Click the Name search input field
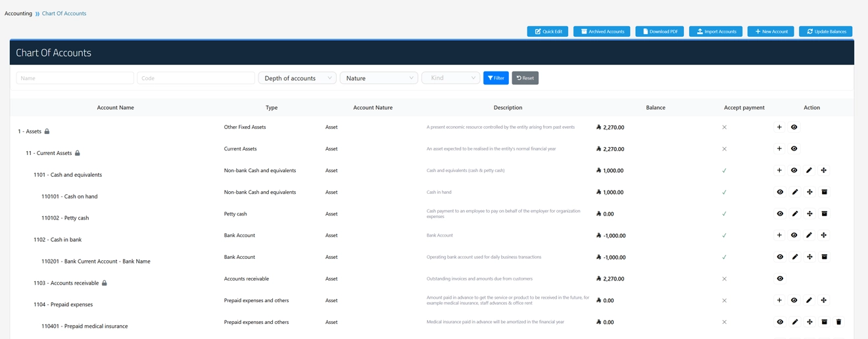 coord(75,78)
